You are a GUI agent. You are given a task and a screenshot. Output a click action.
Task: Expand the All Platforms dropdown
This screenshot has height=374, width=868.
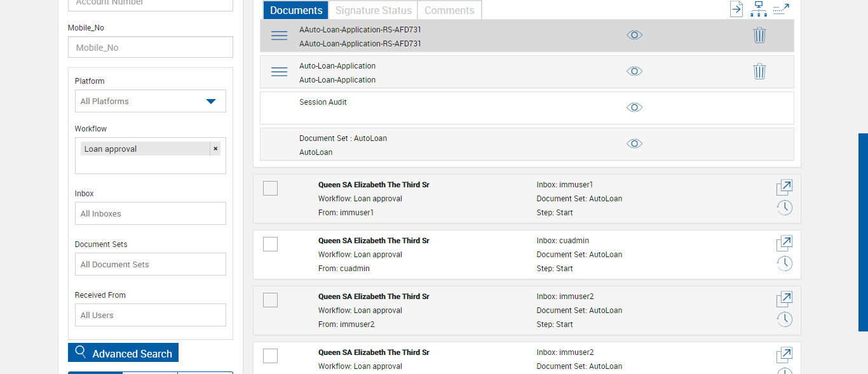click(211, 102)
